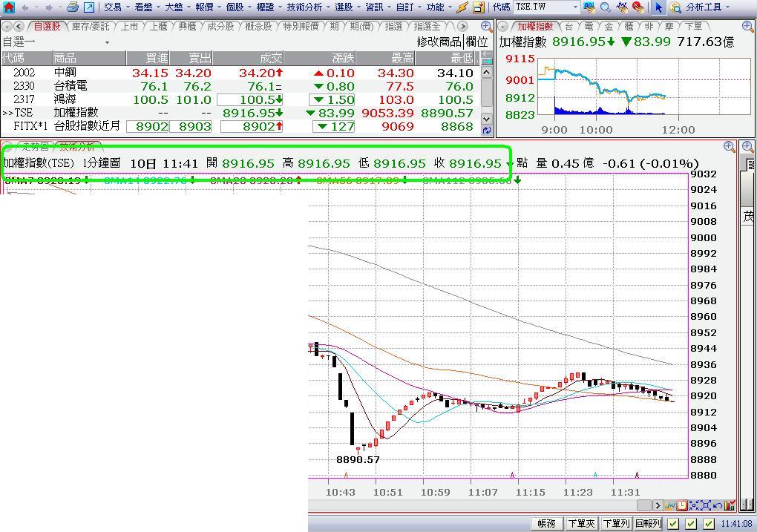The width and height of the screenshot is (757, 532).
Task: Click the blue undo arrow icon
Action: point(718,505)
